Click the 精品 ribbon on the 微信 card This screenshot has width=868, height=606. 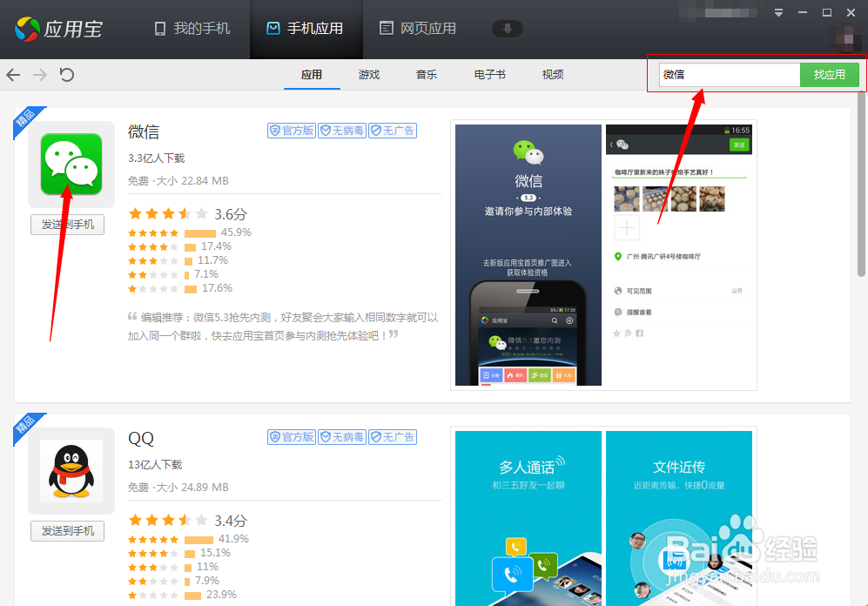pos(26,118)
